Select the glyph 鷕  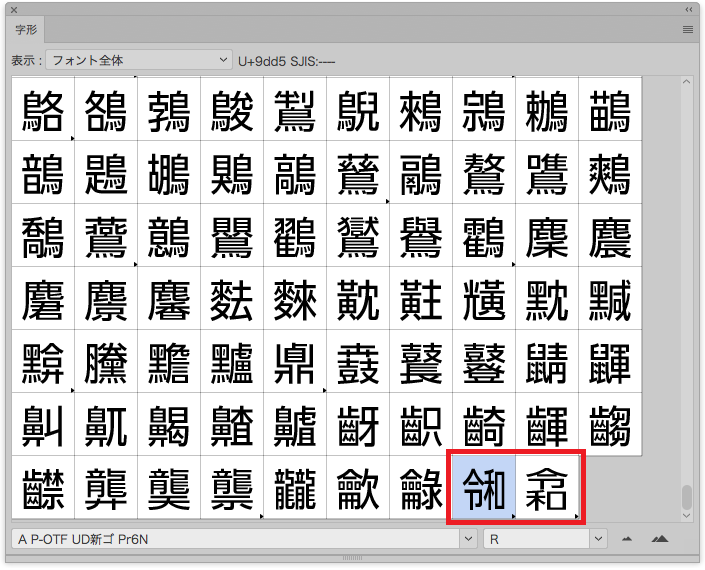tap(547, 172)
